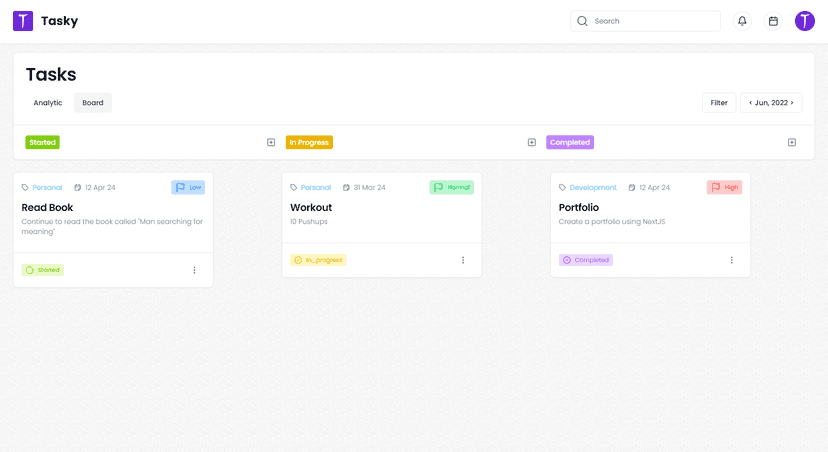This screenshot has width=828, height=452.
Task: Open the notifications bell
Action: [742, 21]
